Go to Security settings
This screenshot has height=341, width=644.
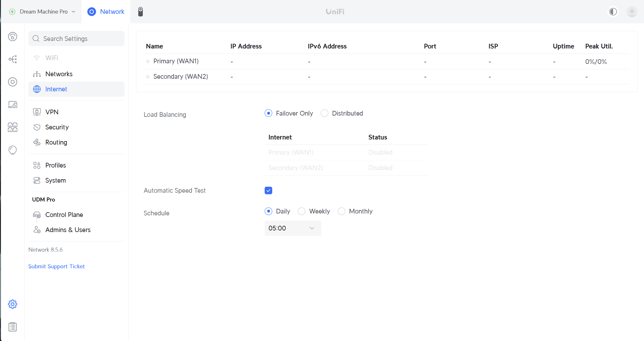[57, 127]
